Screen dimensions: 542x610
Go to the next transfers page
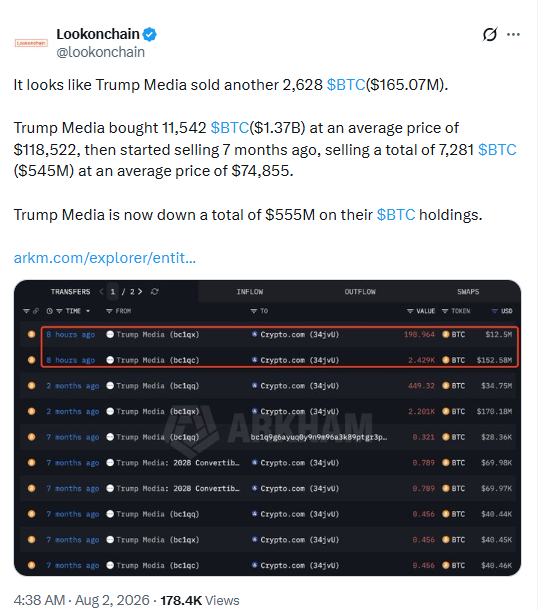[140, 291]
